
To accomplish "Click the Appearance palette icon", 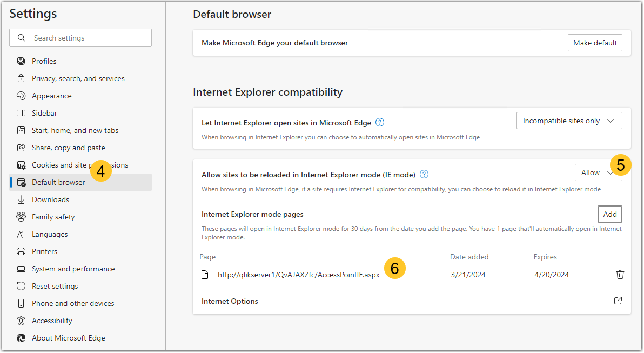I will click(21, 96).
